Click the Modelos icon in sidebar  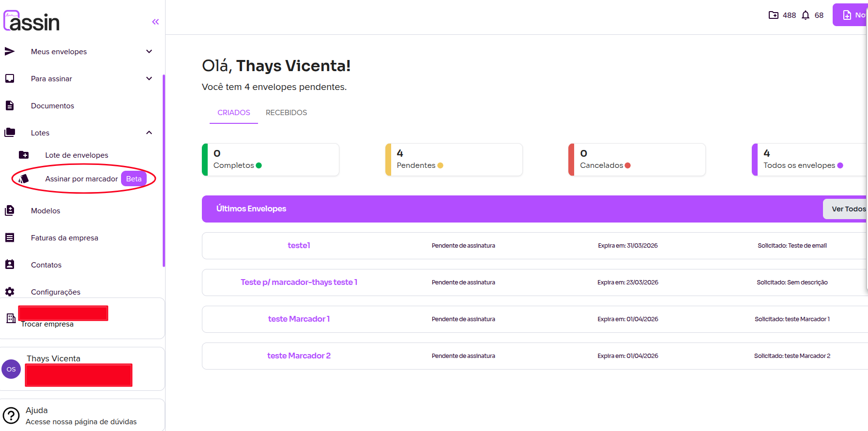[x=10, y=210]
